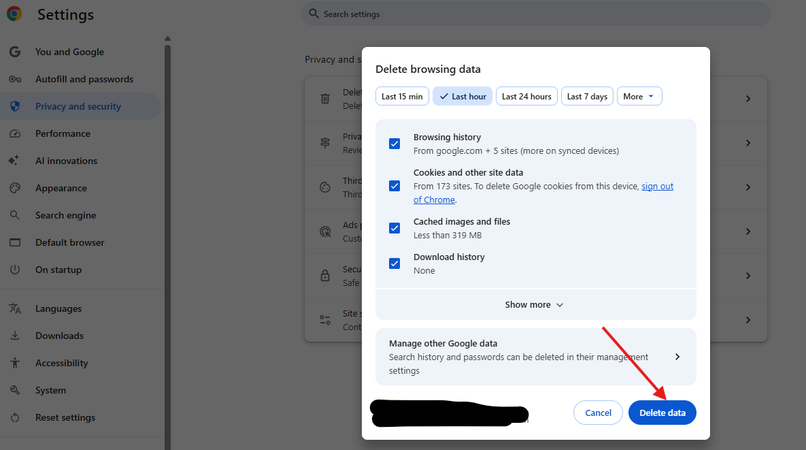806x450 pixels.
Task: Click the Search engine magnifier icon
Action: (x=15, y=215)
